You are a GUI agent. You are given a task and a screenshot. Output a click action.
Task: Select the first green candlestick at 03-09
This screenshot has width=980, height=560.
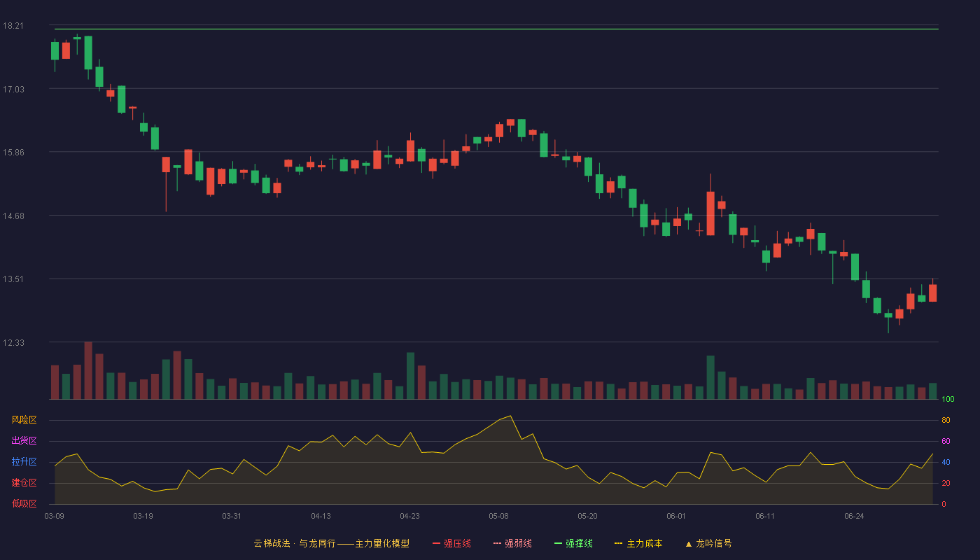tap(55, 51)
